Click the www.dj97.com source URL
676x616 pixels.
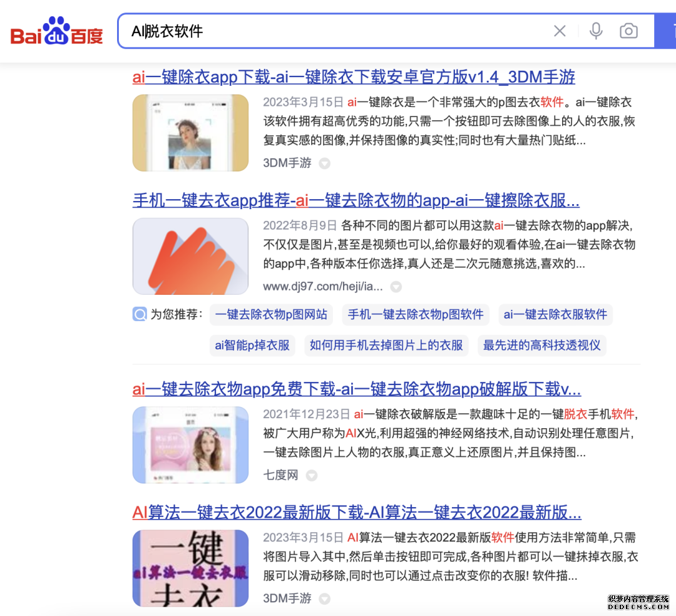point(322,287)
